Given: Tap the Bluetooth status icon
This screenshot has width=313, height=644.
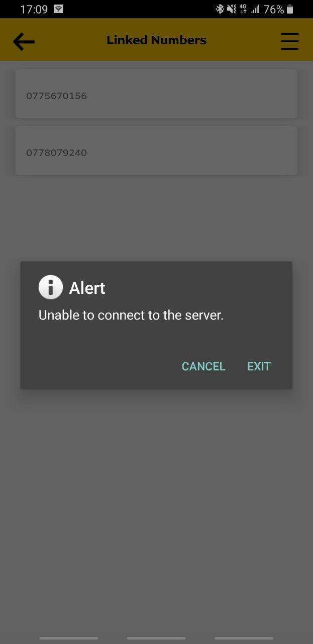Looking at the screenshot, I should coord(220,9).
